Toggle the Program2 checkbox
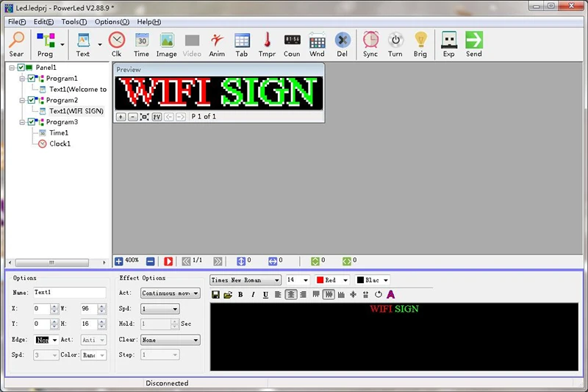 pyautogui.click(x=32, y=100)
